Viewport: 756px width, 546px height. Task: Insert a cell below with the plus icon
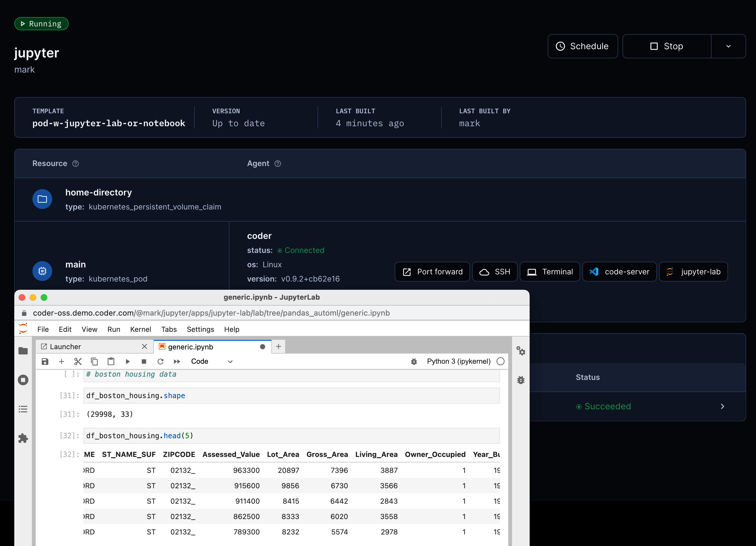61,362
